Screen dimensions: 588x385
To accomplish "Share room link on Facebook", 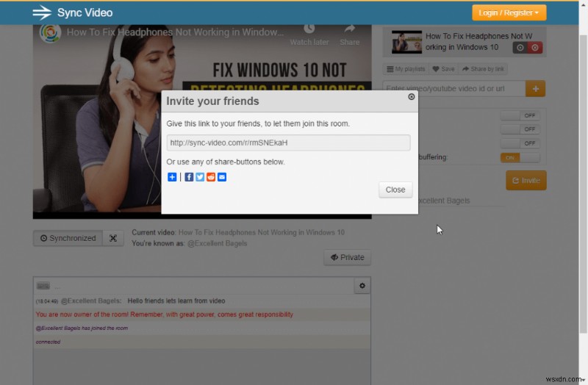I will 189,177.
